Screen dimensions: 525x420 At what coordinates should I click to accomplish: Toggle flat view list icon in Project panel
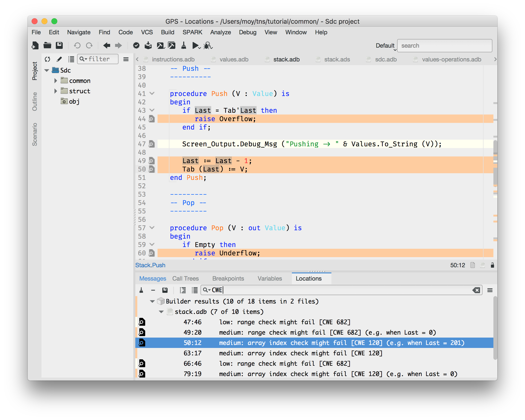click(x=71, y=59)
